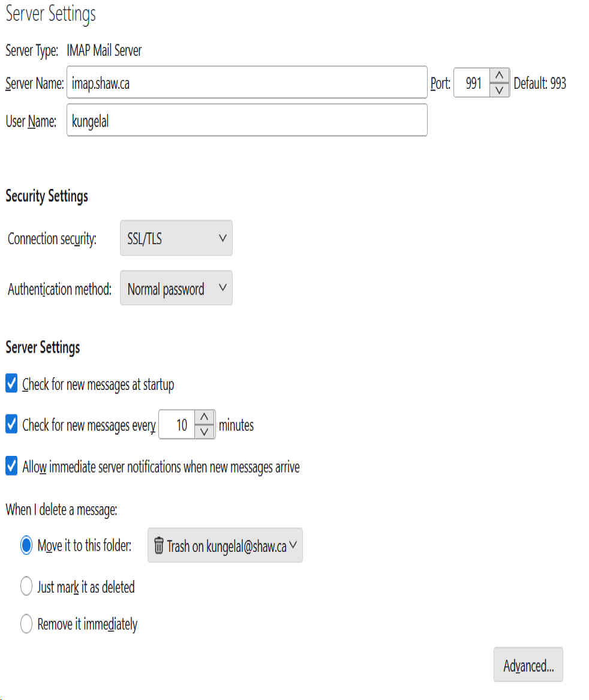Toggle Check for new messages every checkbox

click(x=11, y=425)
